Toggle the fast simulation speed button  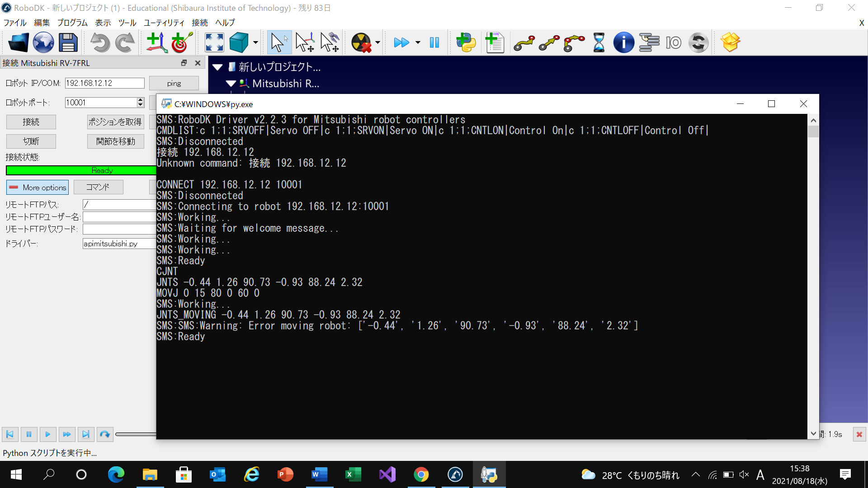pos(401,43)
